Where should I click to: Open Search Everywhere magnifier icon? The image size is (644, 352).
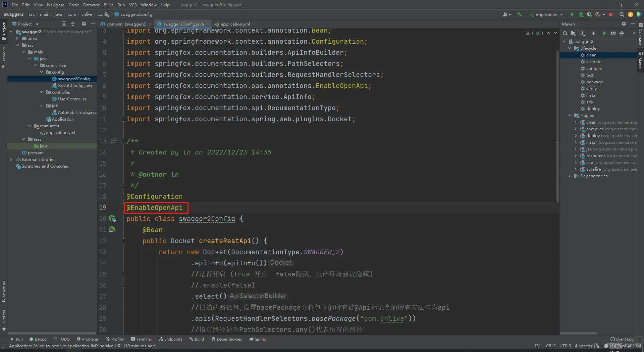coord(622,14)
